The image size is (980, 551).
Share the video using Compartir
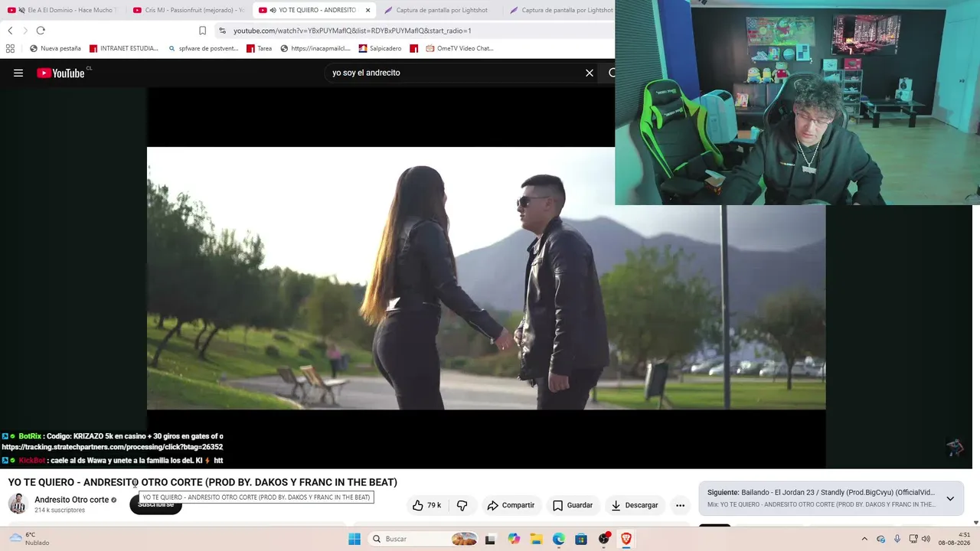tap(511, 505)
